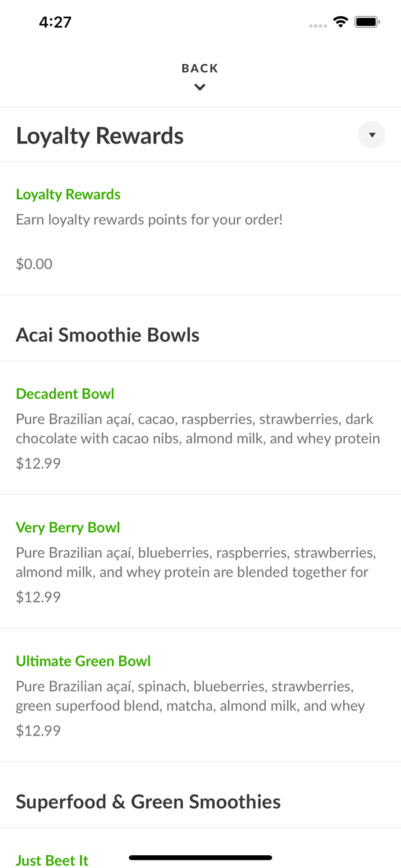Tap the $0.00 loyalty rewards price

(34, 264)
